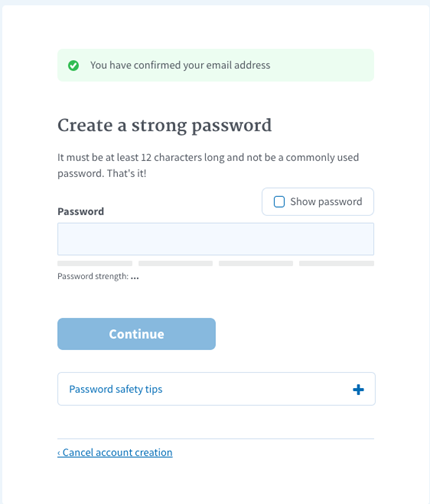Expand the Password safety tips section
The height and width of the screenshot is (504, 430).
click(216, 389)
